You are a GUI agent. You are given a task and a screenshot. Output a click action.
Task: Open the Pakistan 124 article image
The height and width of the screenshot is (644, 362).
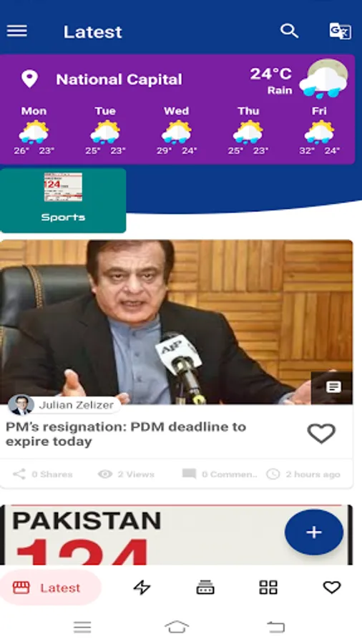177,535
